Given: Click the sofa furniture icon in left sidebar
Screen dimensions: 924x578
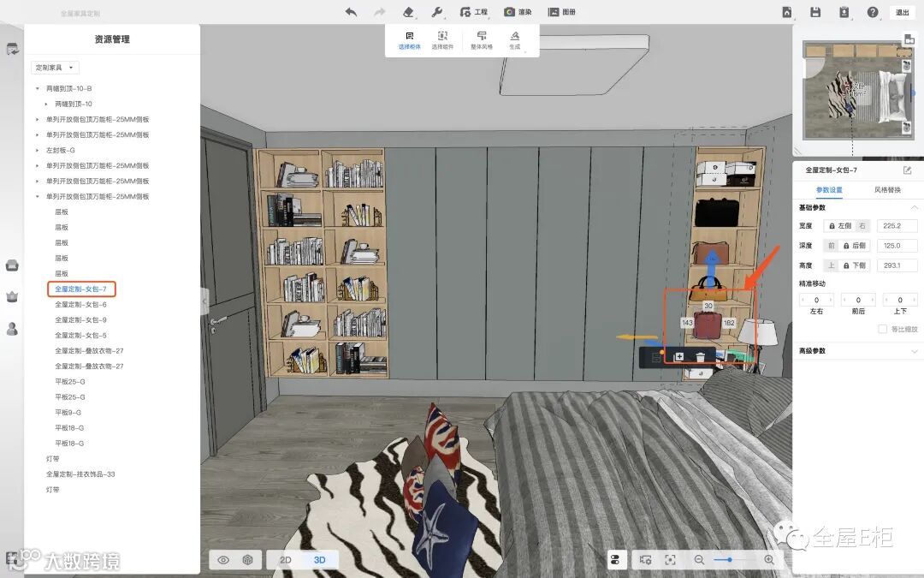Looking at the screenshot, I should pos(12,265).
